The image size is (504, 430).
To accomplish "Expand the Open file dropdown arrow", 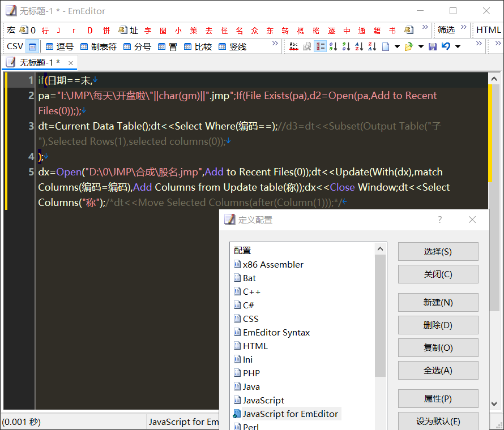I will pyautogui.click(x=421, y=47).
